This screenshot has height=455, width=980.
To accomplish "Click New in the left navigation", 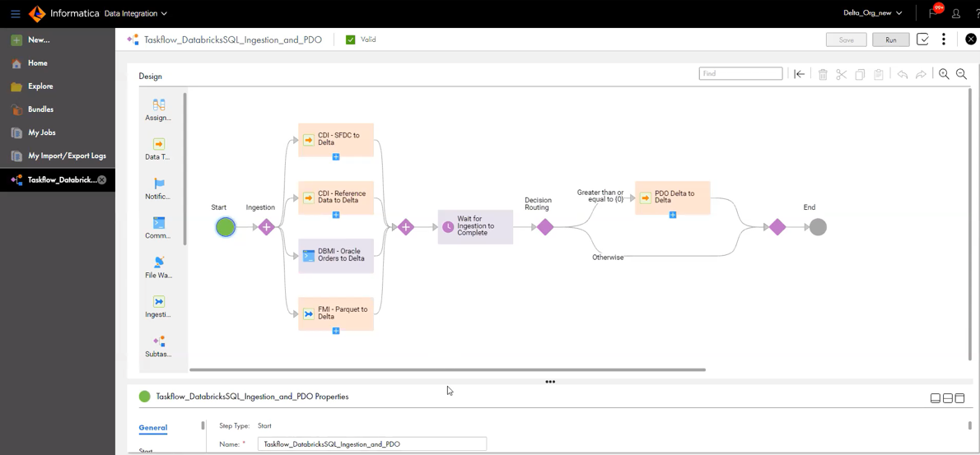I will point(39,39).
